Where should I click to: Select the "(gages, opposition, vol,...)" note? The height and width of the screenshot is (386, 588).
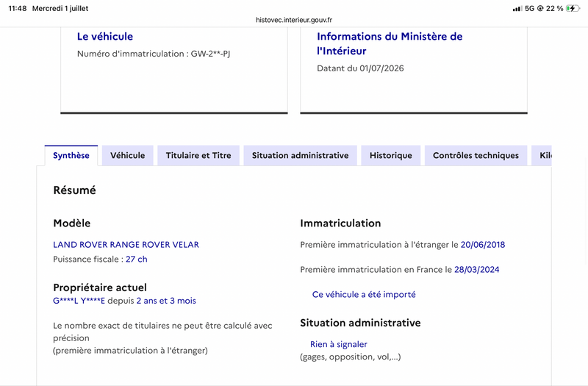(351, 357)
